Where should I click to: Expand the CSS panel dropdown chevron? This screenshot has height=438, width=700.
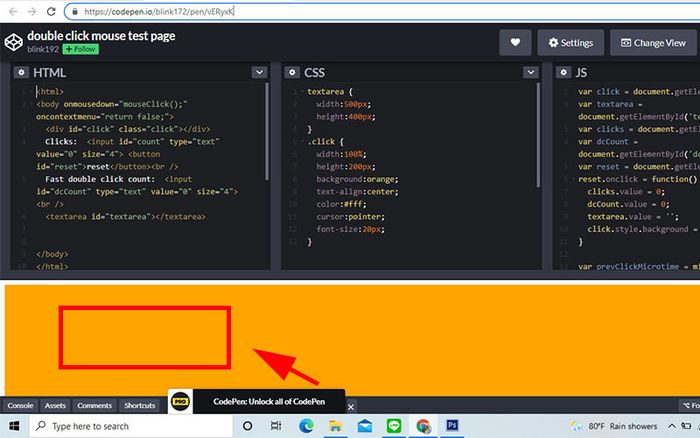[530, 72]
